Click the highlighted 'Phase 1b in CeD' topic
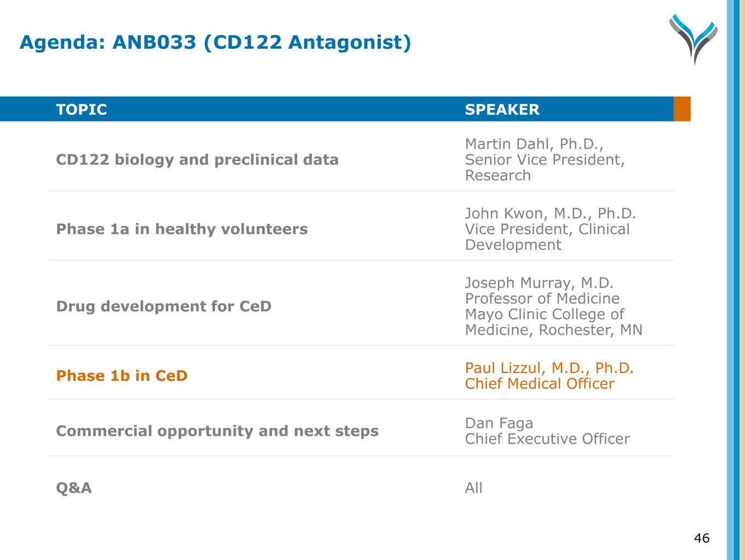This screenshot has width=747, height=560. (x=121, y=376)
